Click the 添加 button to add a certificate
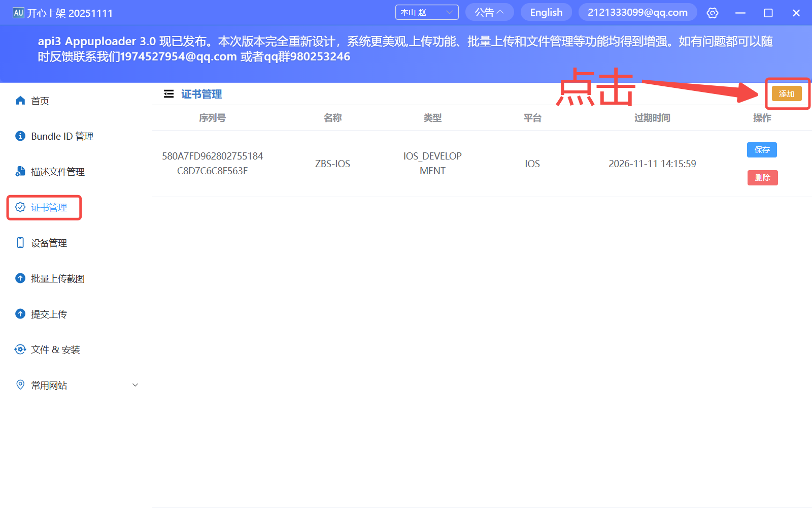This screenshot has width=812, height=508. point(787,93)
